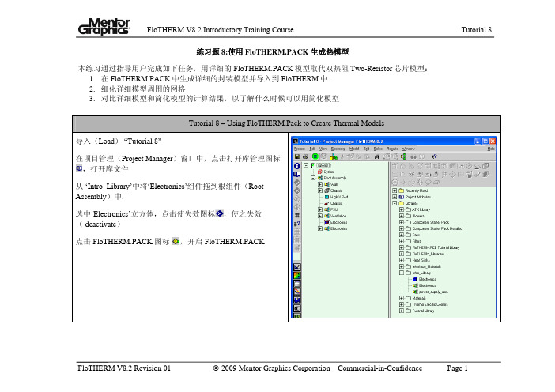
Task: Open the Help menu
Action: point(491,149)
